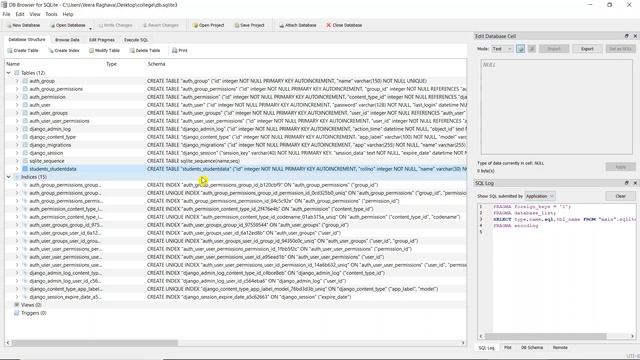Switch to the Browse Data tab
The height and width of the screenshot is (360, 640).
pos(67,40)
